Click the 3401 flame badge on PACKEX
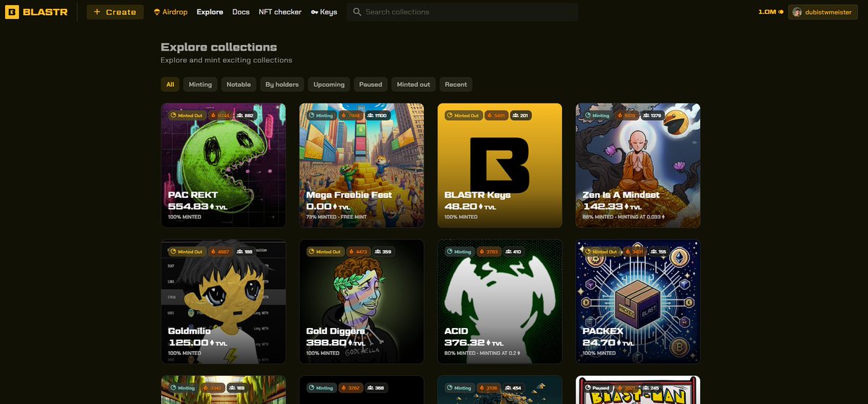The width and height of the screenshot is (868, 404). coord(635,252)
